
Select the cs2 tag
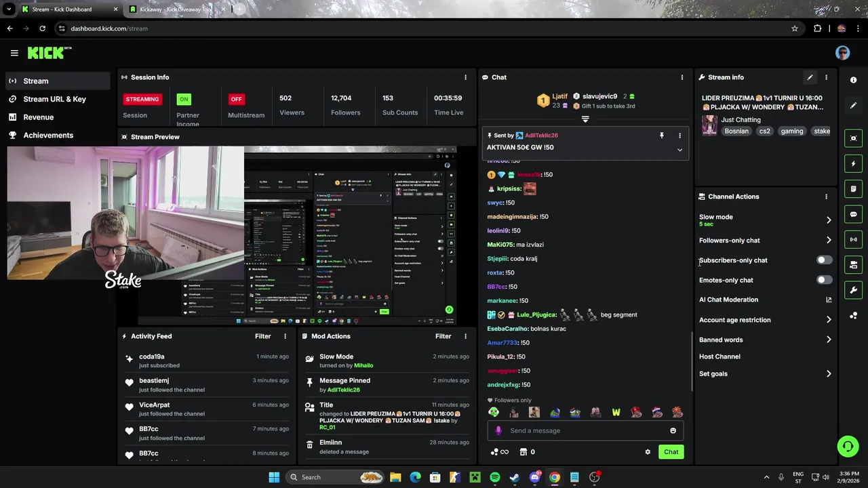pyautogui.click(x=764, y=131)
